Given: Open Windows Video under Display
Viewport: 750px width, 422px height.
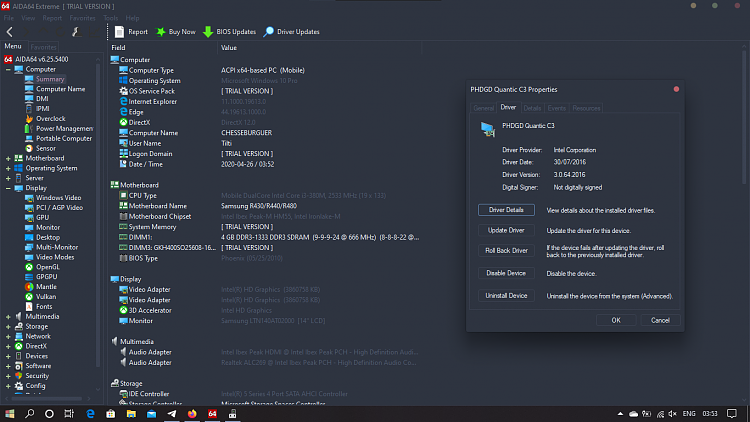Looking at the screenshot, I should (58, 198).
